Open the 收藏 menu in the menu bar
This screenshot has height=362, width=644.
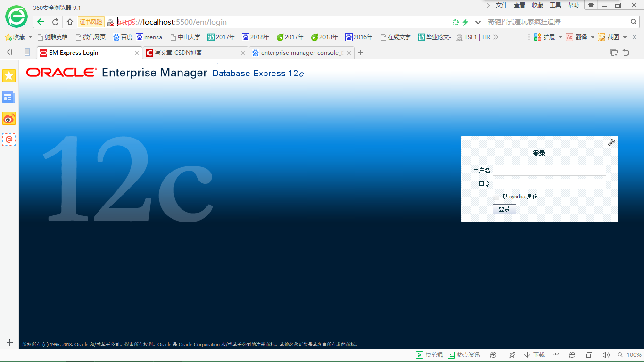click(537, 5)
